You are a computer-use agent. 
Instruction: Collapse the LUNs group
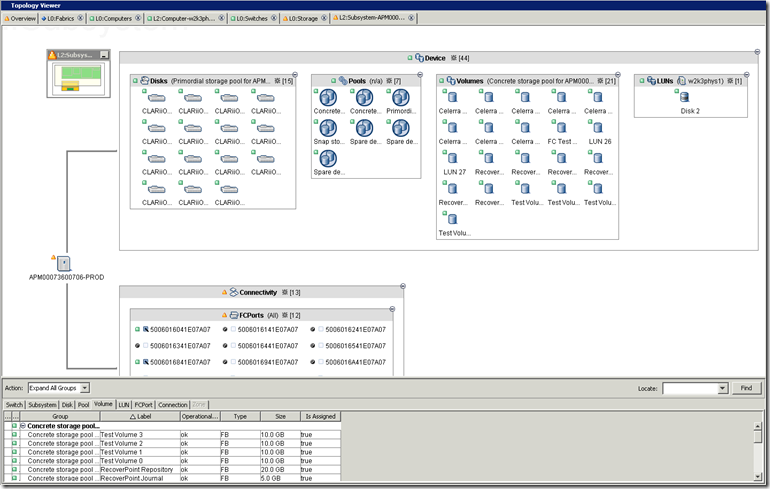point(746,75)
